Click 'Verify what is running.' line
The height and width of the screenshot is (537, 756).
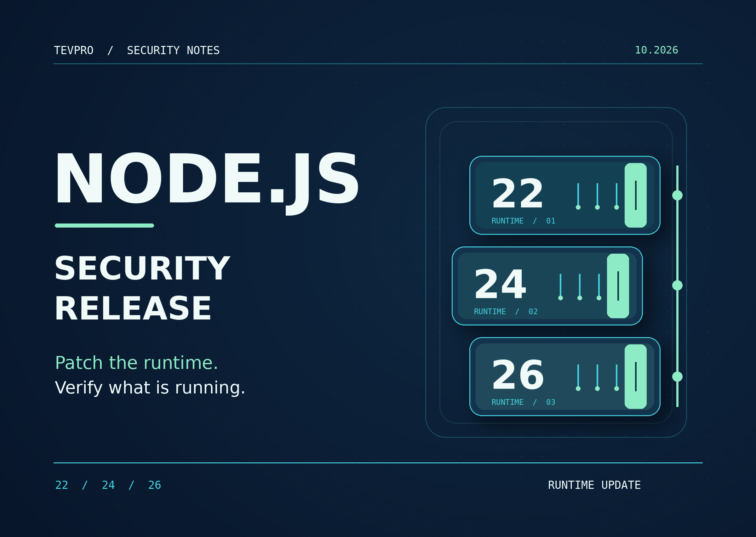click(150, 387)
